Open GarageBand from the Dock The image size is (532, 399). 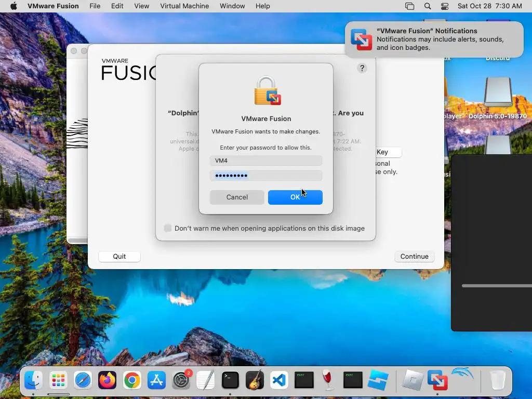[x=255, y=380]
